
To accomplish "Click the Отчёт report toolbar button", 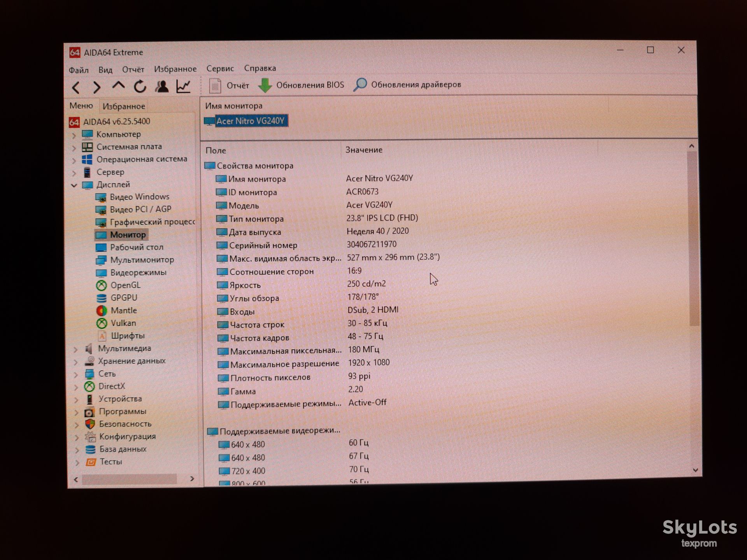I will (229, 86).
